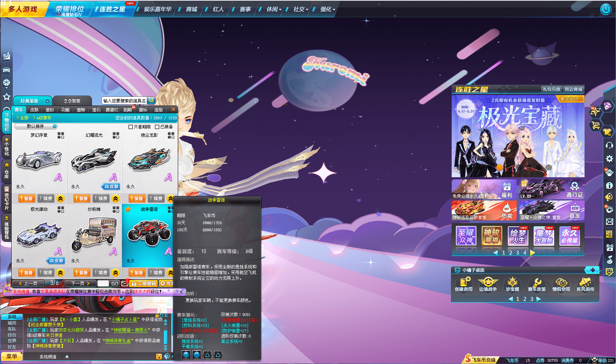The image size is (616, 364).
Task: Switch to the 宠物 tab
Action: pyautogui.click(x=81, y=110)
